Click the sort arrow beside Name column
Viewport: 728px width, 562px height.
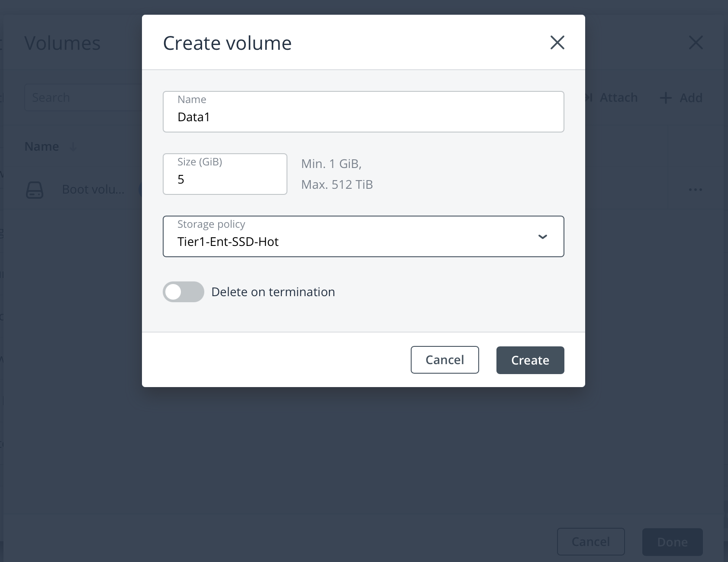73,147
